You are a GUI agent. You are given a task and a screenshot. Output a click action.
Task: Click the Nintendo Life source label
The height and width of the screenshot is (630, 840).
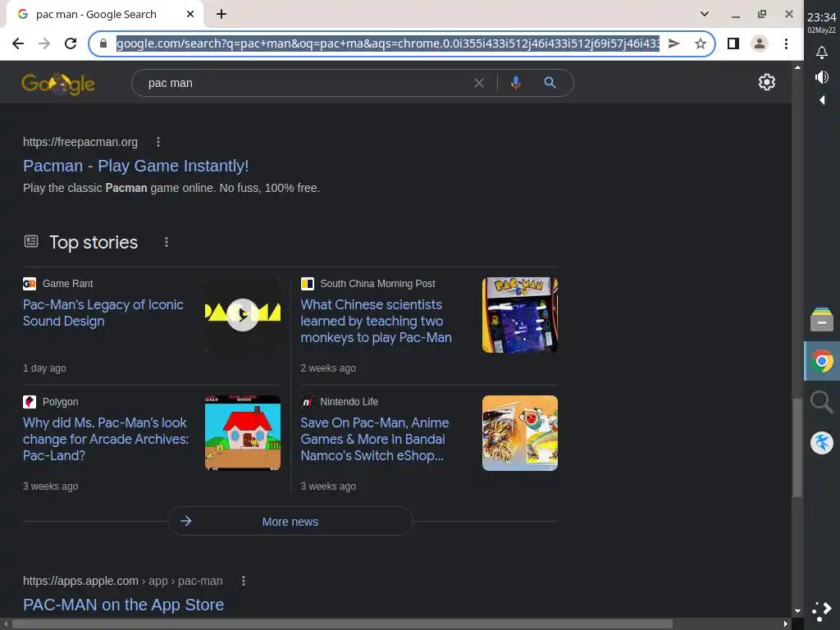[x=349, y=402]
